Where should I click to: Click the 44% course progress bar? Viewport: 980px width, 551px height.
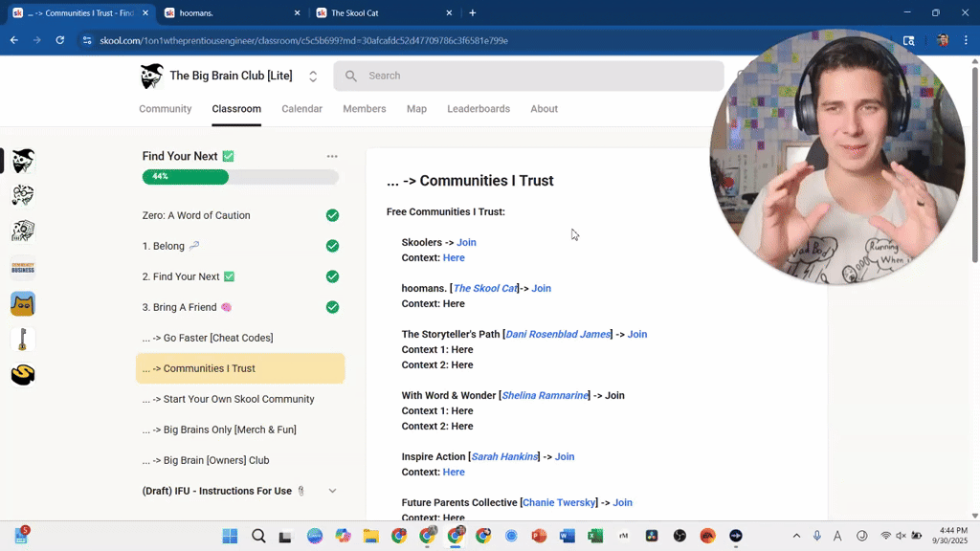pyautogui.click(x=240, y=177)
